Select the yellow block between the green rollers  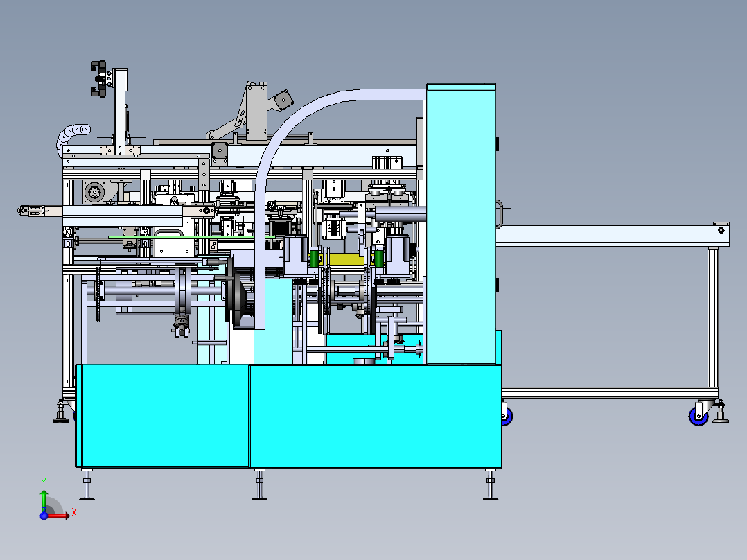click(x=346, y=259)
